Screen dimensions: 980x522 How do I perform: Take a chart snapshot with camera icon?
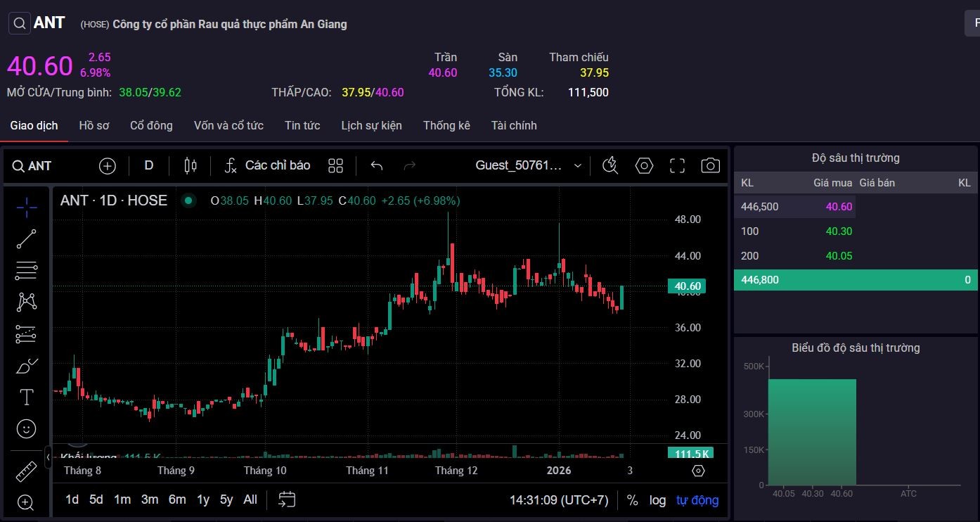click(x=710, y=166)
